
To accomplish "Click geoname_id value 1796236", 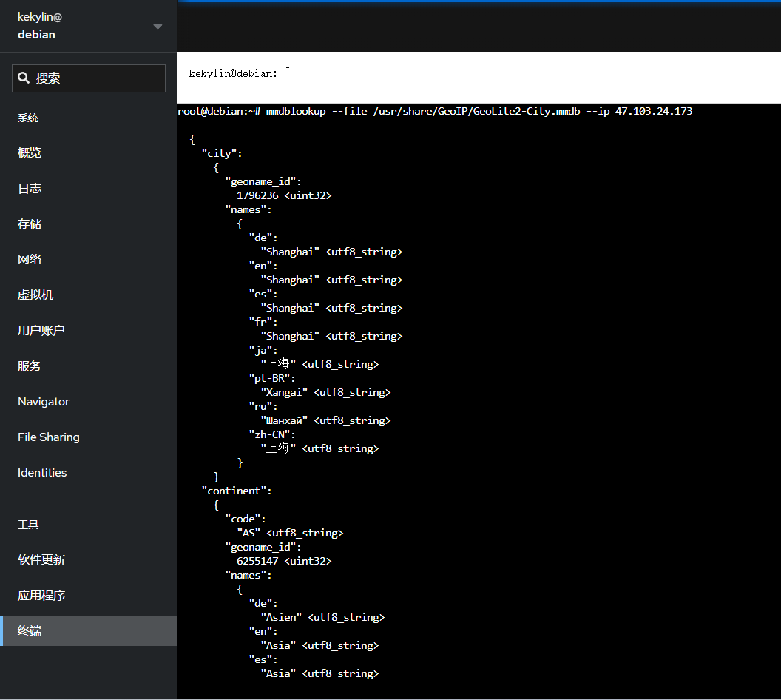I will point(257,195).
